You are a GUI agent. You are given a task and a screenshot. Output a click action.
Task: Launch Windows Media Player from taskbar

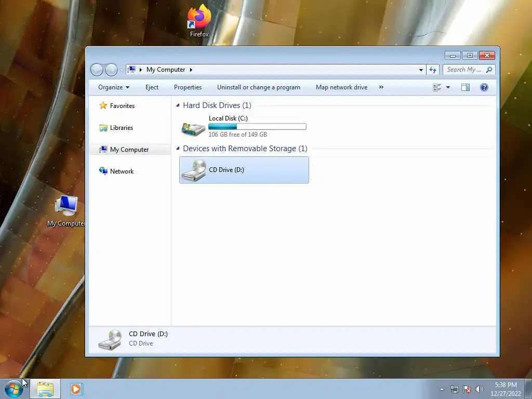(x=76, y=389)
